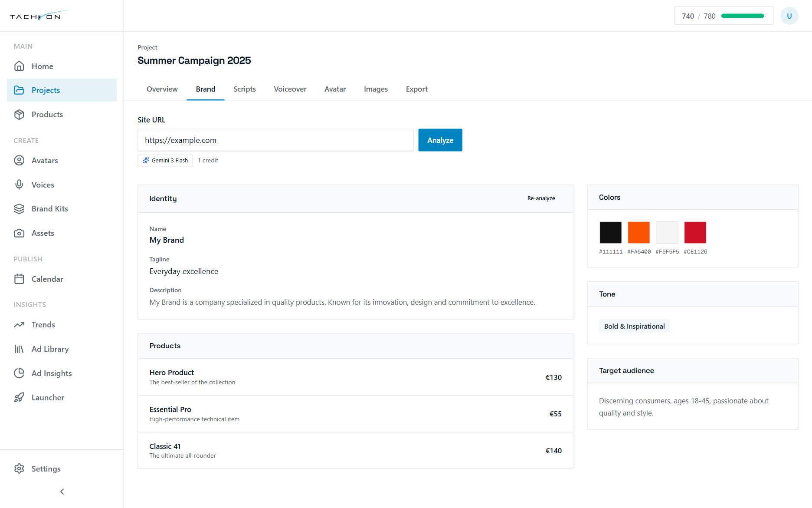Click the Gemini 3 Flash model badge
Viewport: 812px width, 508px height.
click(165, 160)
